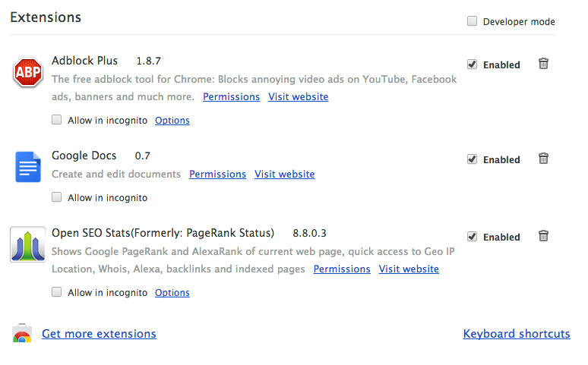Remove Adblock Plus with trash icon
This screenshot has height=365, width=588.
543,64
